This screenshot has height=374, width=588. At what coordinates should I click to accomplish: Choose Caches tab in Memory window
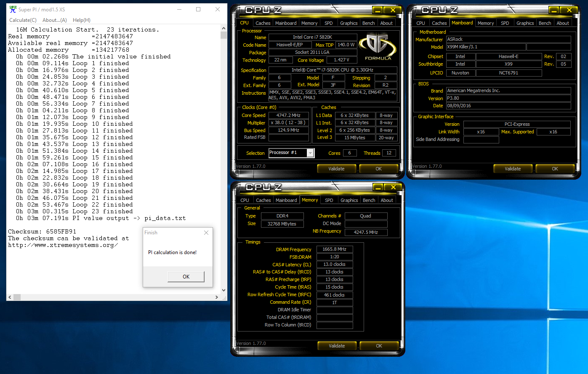pyautogui.click(x=263, y=200)
